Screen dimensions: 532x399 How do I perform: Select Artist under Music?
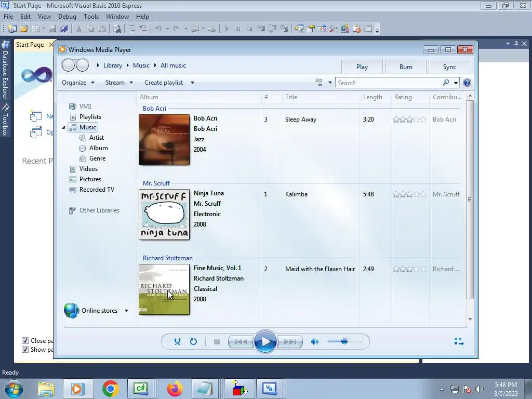(x=96, y=137)
